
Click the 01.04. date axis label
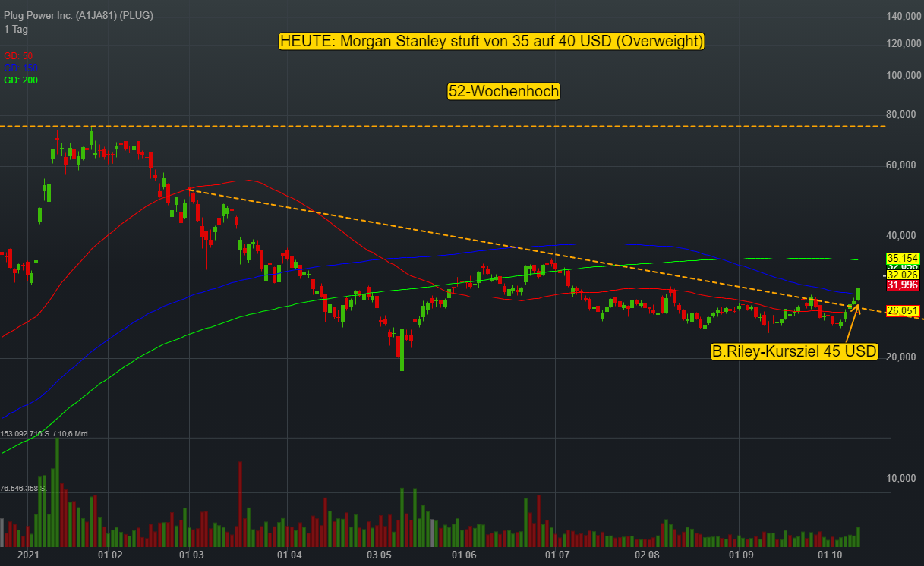(290, 555)
